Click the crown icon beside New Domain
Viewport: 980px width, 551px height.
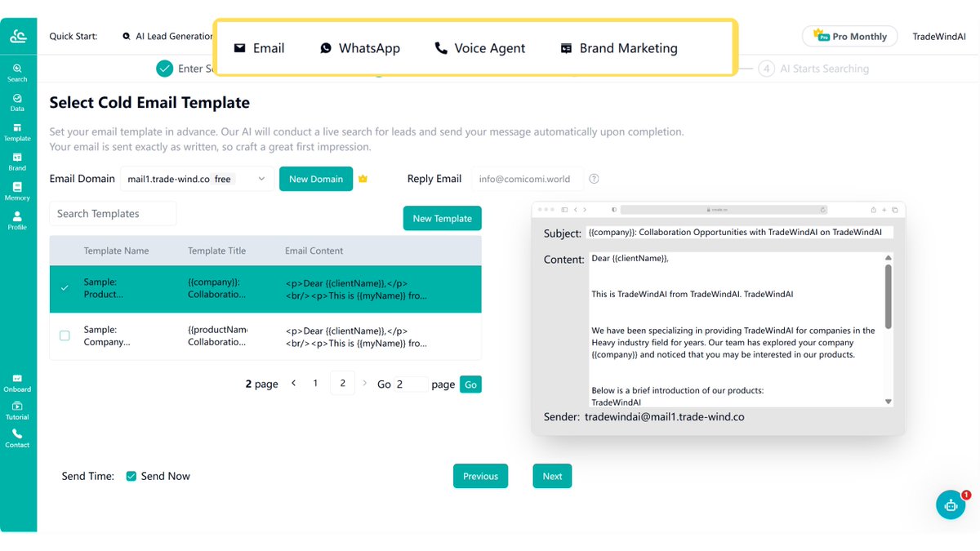pos(363,179)
